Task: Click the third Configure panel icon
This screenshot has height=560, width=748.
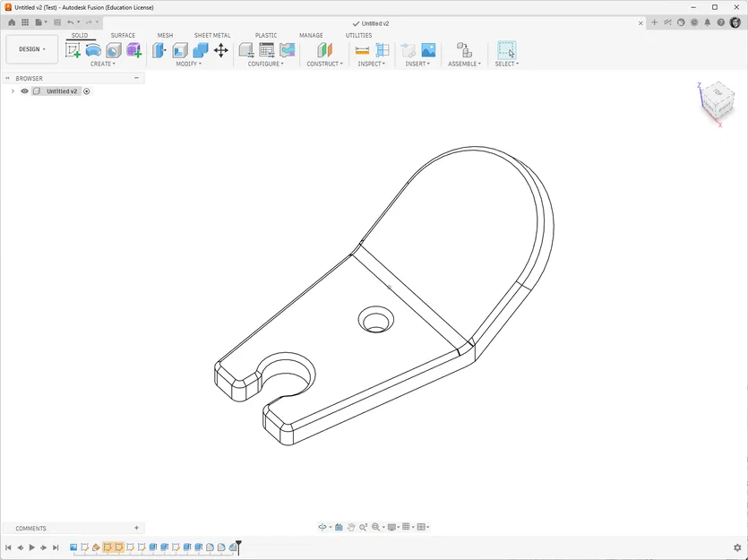Action: pyautogui.click(x=288, y=50)
